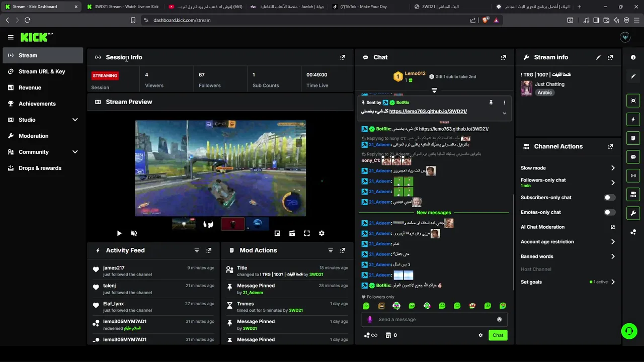Open Drops & rewards page

pyautogui.click(x=43, y=168)
